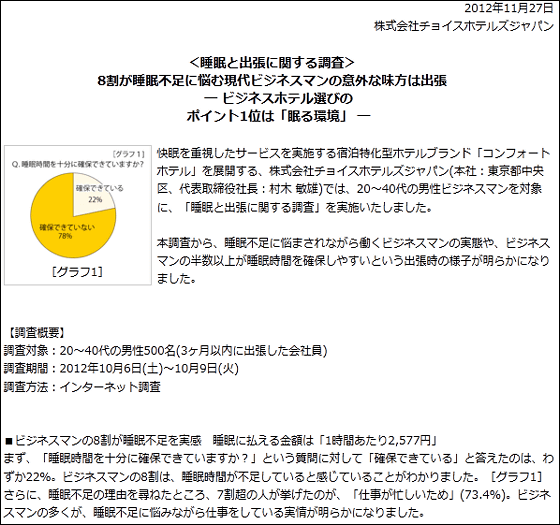Click heading ■ビジネスマンの8割が睡眠不足を実感

point(221,441)
